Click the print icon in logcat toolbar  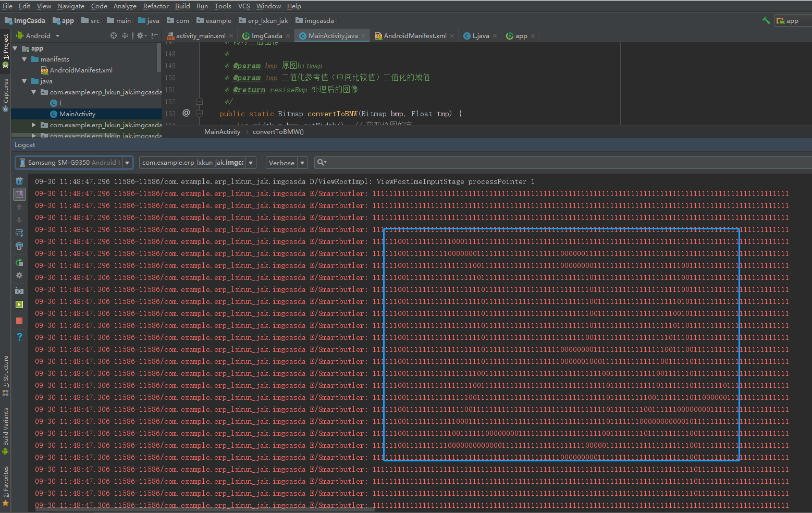19,246
